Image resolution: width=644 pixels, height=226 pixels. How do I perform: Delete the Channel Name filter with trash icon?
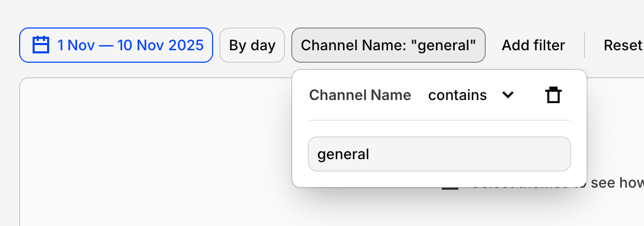coord(553,95)
